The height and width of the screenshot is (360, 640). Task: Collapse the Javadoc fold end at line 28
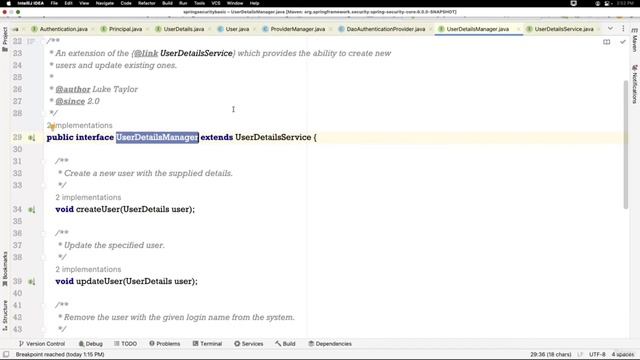tap(43, 113)
